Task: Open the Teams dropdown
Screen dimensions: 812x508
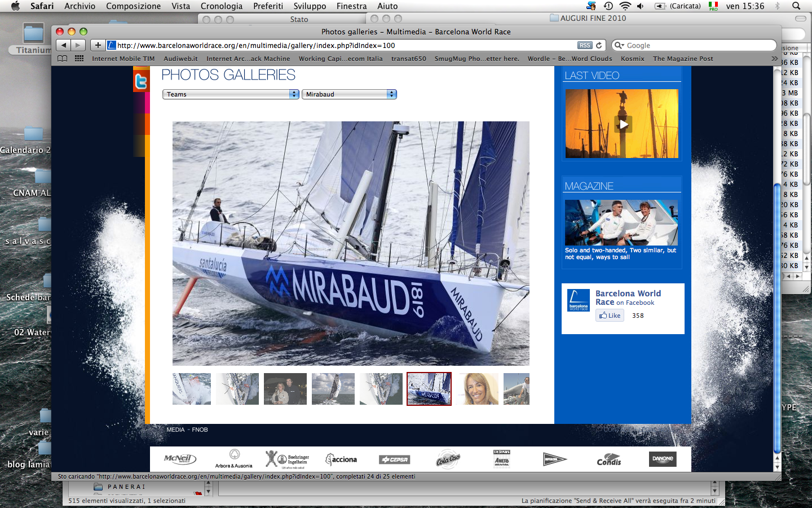Action: [x=231, y=94]
